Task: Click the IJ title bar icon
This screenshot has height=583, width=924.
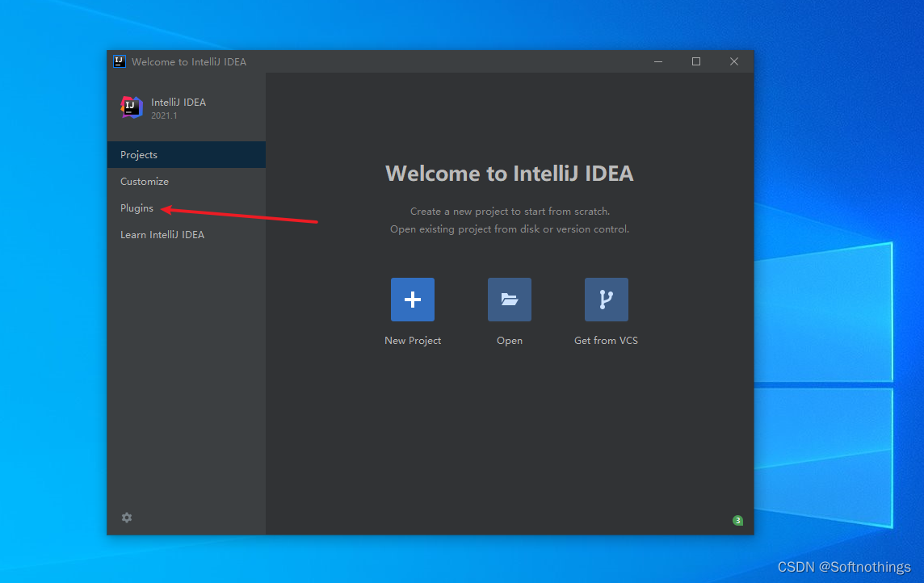Action: coord(119,61)
